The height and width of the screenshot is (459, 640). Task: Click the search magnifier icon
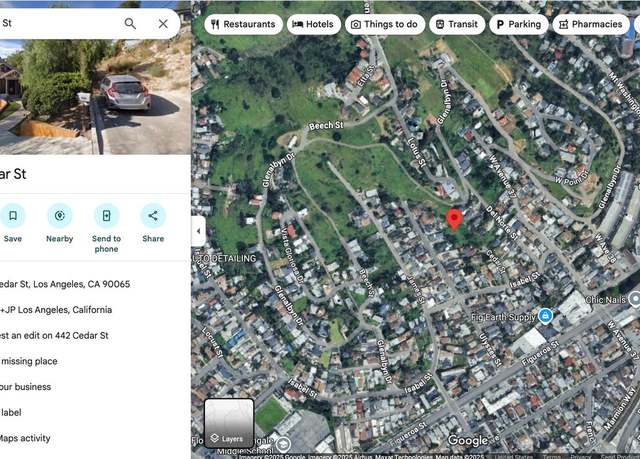point(130,24)
